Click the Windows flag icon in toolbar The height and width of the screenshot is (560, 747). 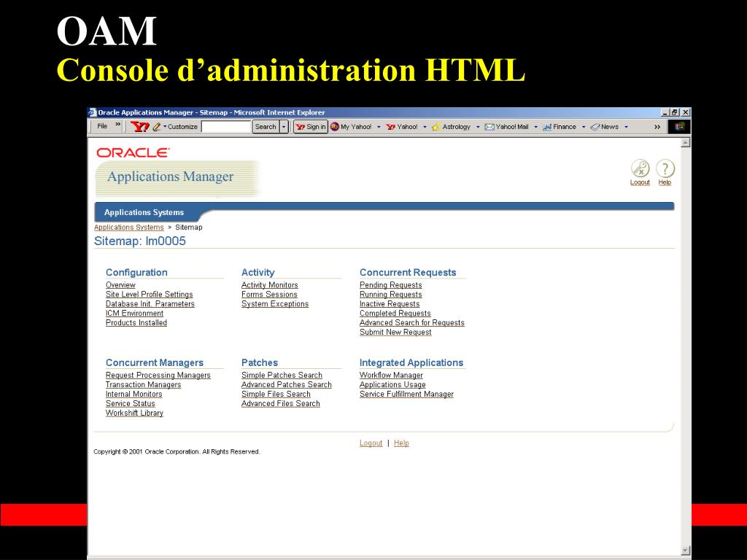(679, 127)
